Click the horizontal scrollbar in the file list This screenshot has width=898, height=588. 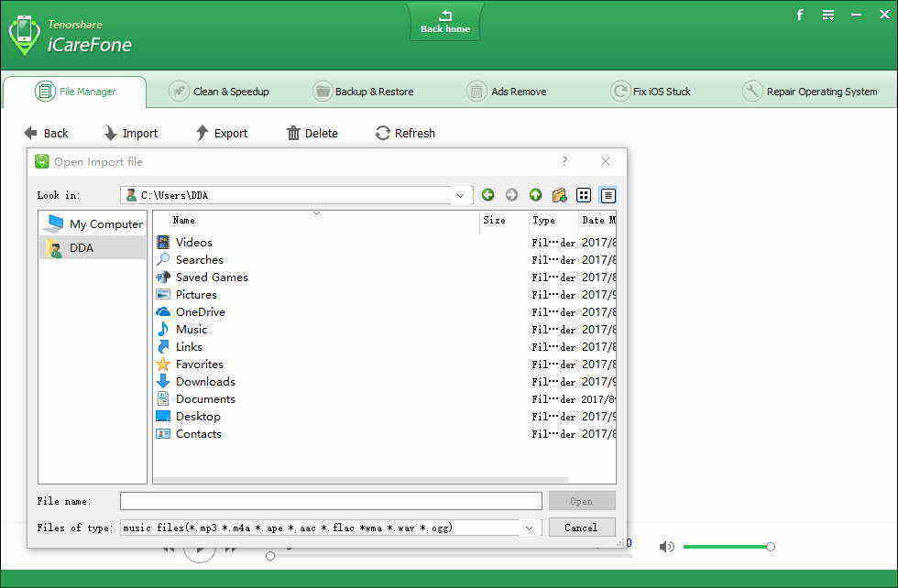click(x=361, y=480)
